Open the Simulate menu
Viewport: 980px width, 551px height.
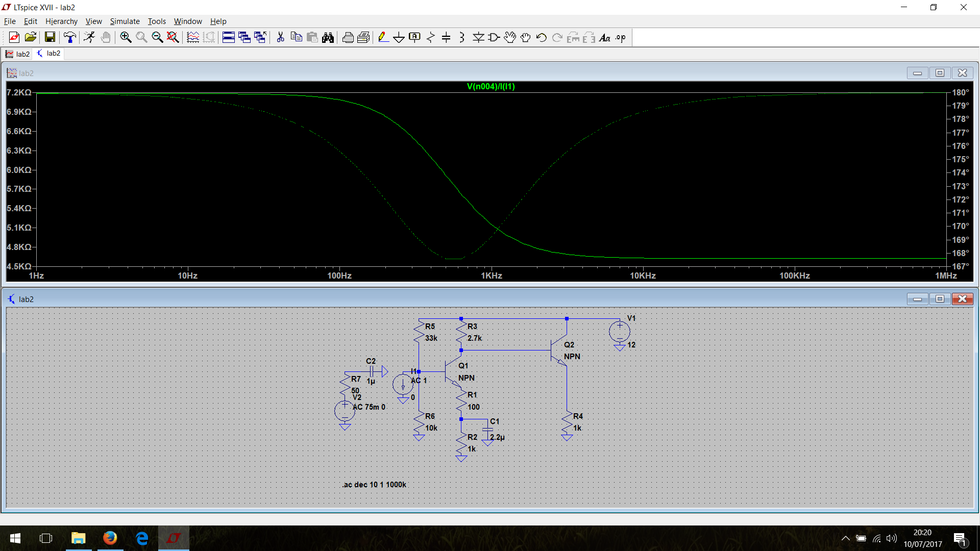125,21
